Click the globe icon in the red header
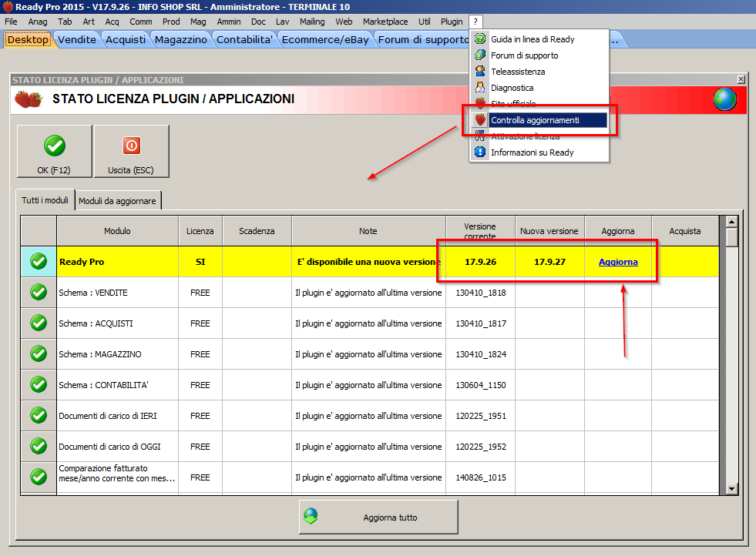 click(x=724, y=99)
